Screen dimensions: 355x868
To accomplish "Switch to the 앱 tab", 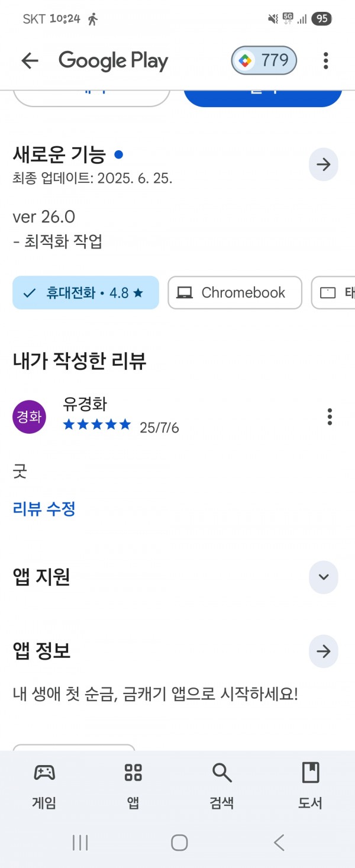I will [x=133, y=786].
